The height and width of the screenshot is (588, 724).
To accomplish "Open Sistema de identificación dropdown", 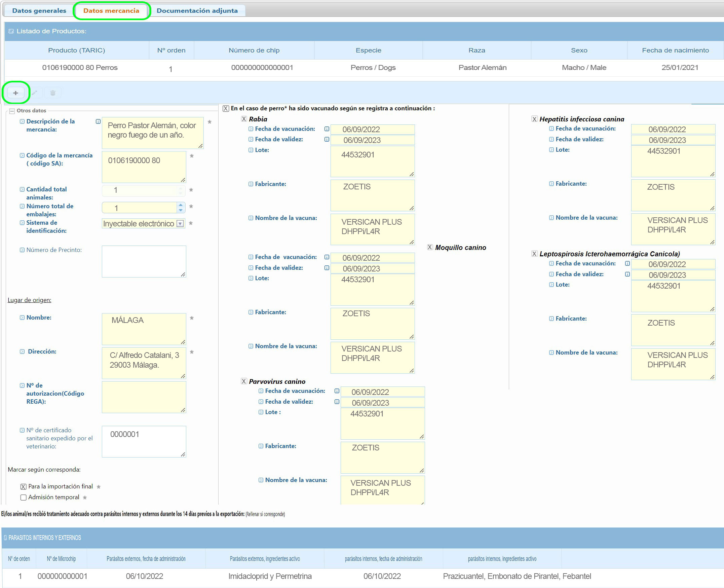I will [181, 224].
